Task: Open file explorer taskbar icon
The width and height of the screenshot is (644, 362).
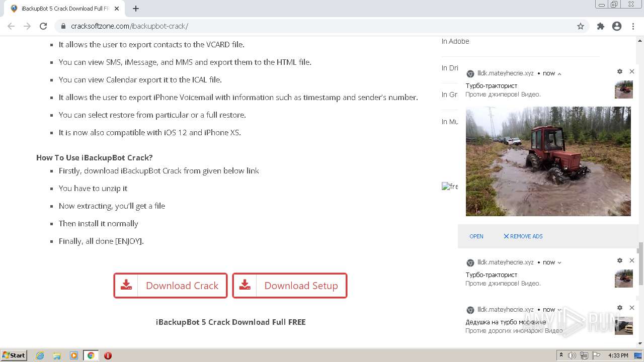Action: (x=57, y=355)
